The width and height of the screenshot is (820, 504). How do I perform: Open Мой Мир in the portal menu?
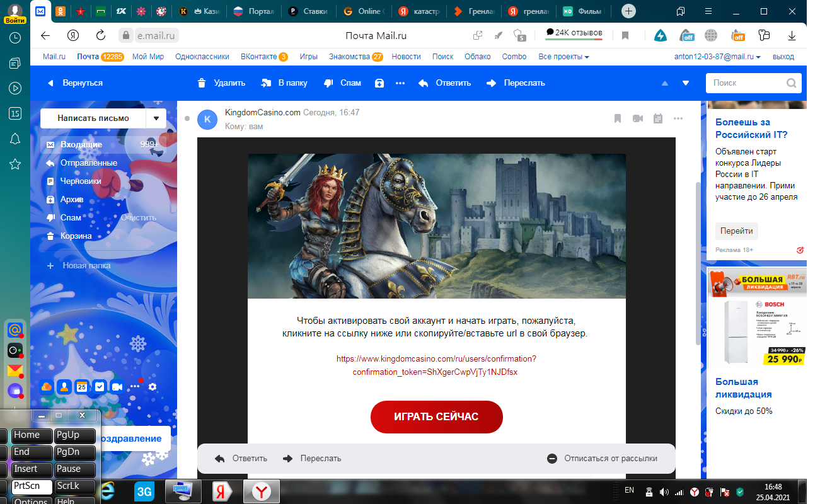(x=148, y=57)
